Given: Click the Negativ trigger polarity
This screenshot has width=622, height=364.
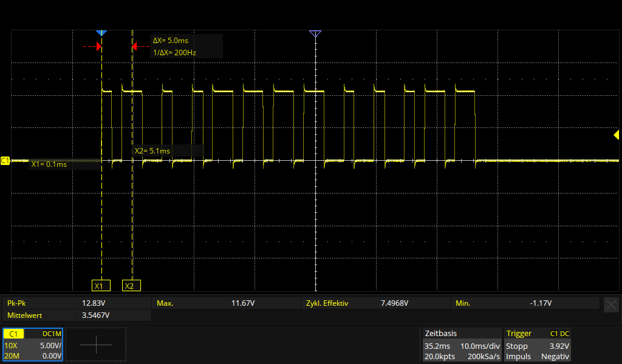Looking at the screenshot, I should [x=555, y=356].
